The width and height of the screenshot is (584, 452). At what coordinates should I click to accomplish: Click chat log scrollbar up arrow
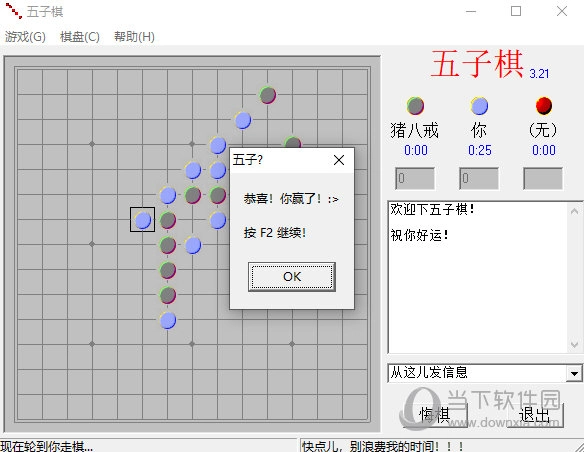coord(574,211)
